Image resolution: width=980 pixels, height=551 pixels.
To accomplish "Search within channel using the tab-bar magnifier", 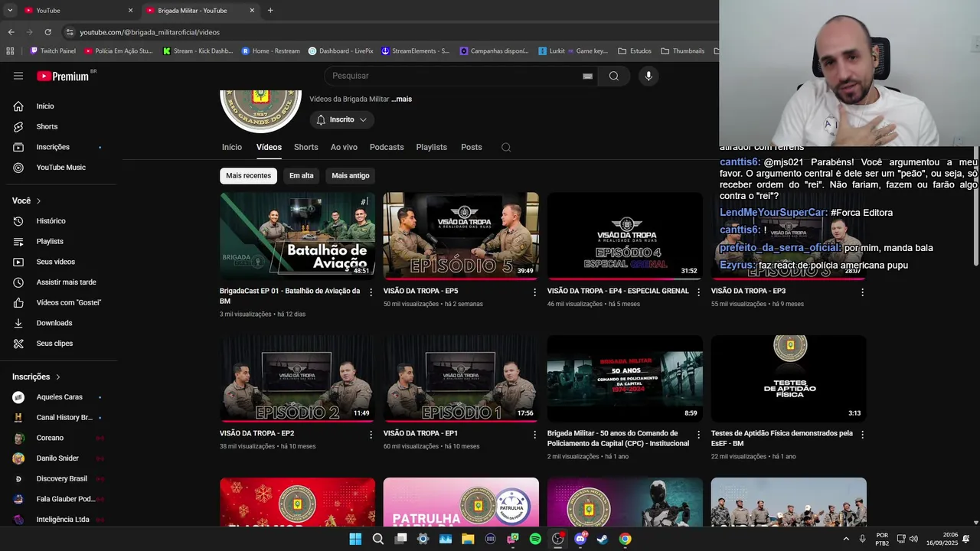I will (506, 148).
